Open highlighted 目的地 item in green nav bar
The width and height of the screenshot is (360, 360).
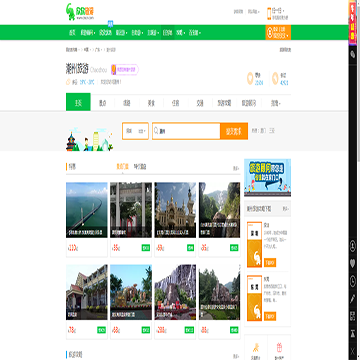[x=167, y=33]
